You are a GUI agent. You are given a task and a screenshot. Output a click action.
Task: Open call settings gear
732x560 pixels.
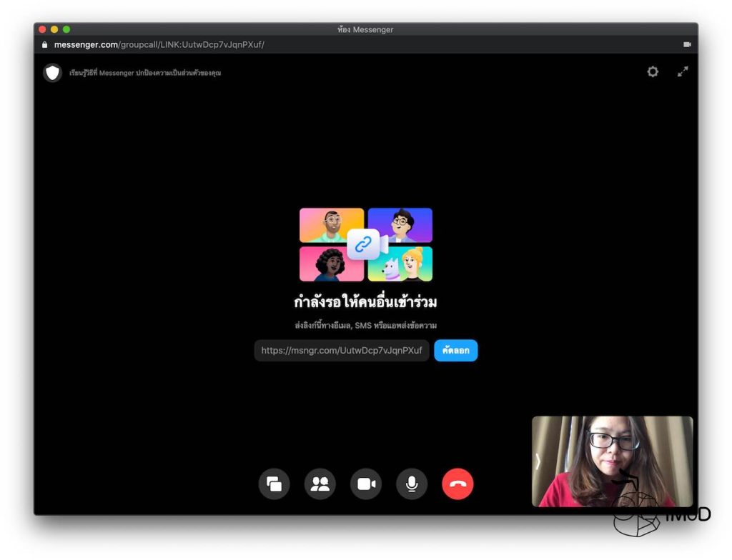(x=653, y=71)
